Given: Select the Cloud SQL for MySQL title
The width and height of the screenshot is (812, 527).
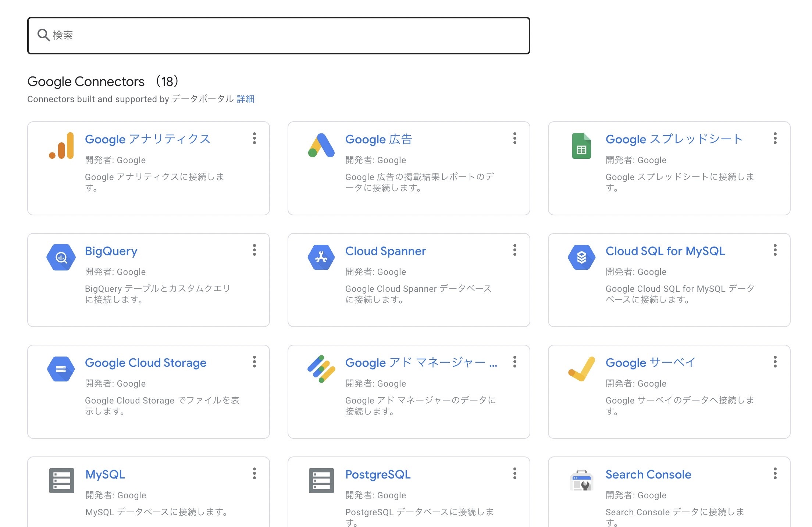Looking at the screenshot, I should (665, 251).
